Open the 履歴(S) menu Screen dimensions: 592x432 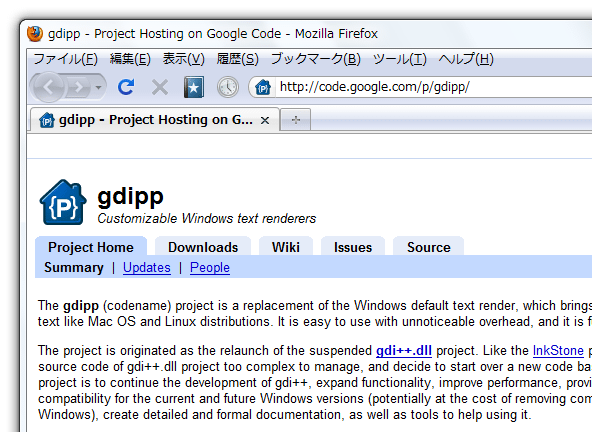pyautogui.click(x=237, y=59)
